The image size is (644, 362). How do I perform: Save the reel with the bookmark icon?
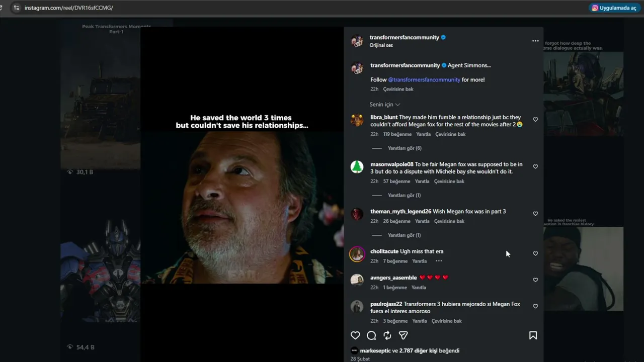point(533,335)
